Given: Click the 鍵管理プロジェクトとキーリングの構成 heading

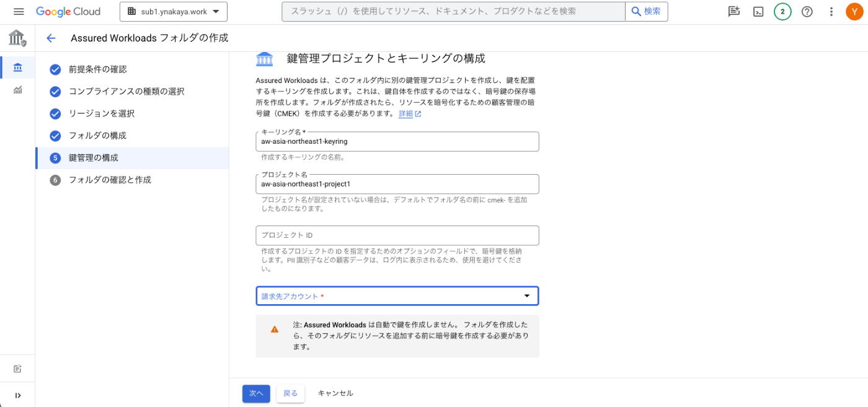Looking at the screenshot, I should (386, 59).
